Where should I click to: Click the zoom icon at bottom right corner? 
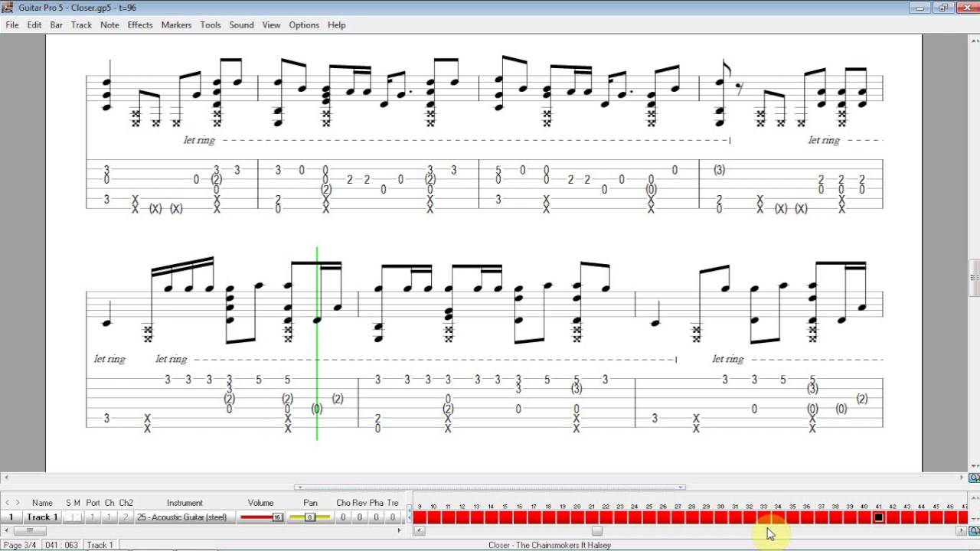(x=974, y=531)
